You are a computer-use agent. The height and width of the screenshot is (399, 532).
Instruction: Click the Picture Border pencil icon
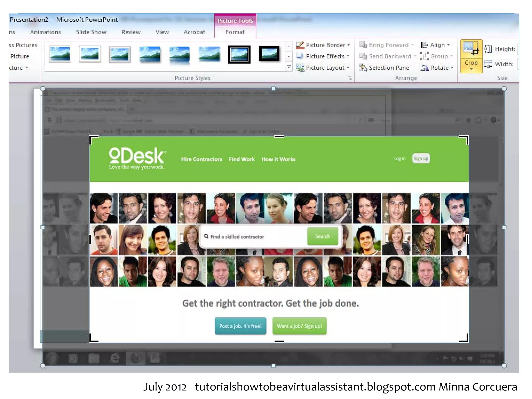300,45
